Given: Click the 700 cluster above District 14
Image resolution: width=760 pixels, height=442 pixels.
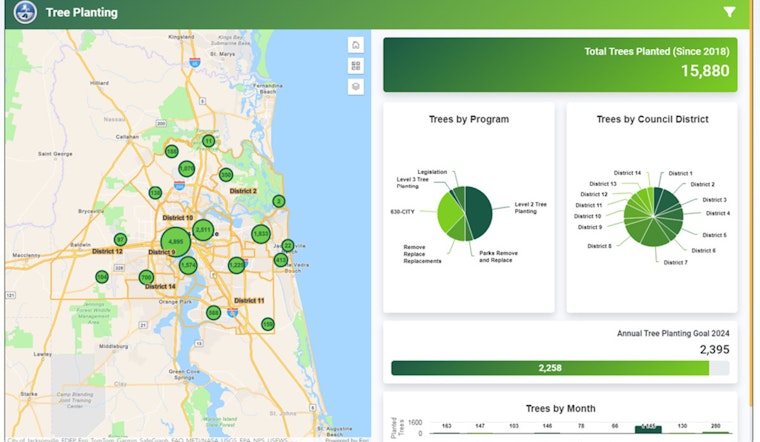Looking at the screenshot, I should tap(146, 277).
